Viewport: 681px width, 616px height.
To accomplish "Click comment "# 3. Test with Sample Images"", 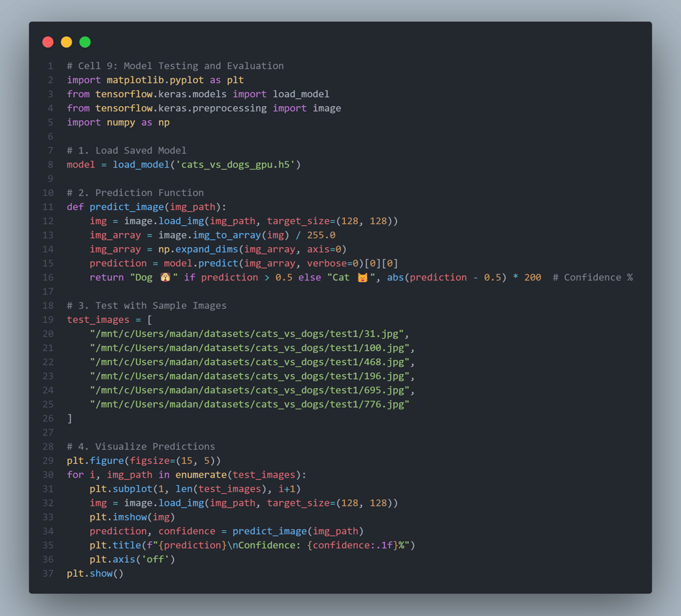I will coord(146,306).
